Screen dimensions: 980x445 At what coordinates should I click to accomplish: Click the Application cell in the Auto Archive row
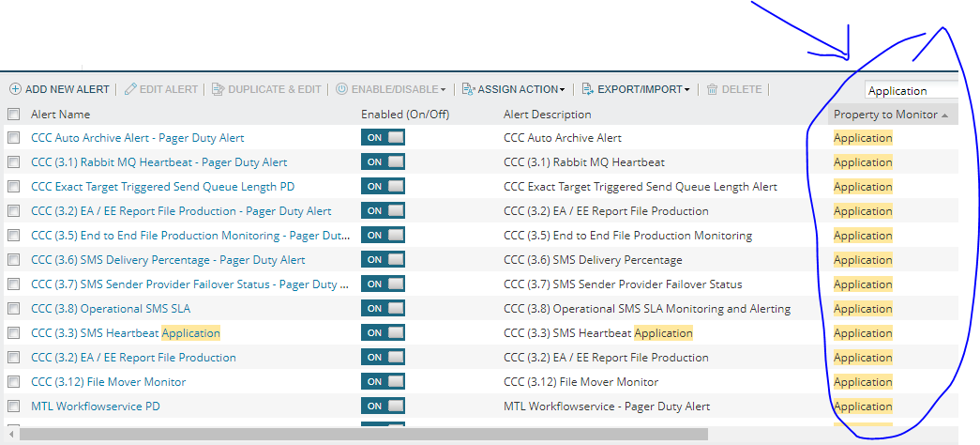tap(863, 138)
